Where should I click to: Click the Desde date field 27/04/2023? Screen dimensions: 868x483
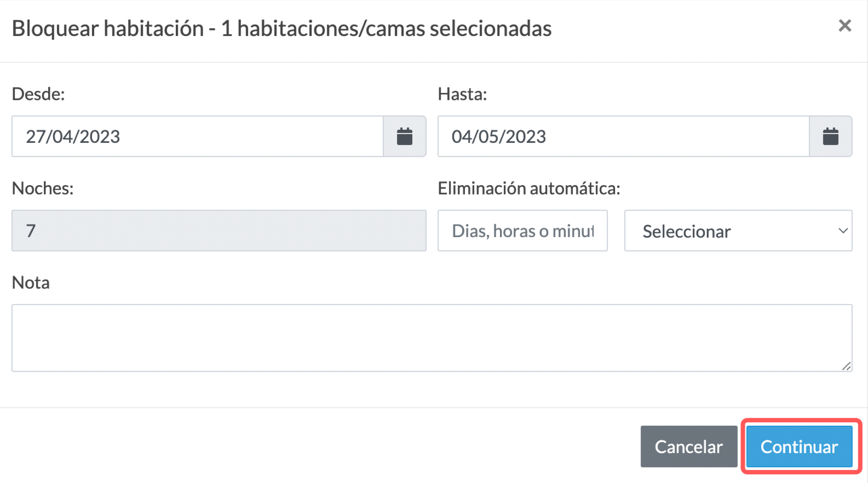tap(197, 136)
